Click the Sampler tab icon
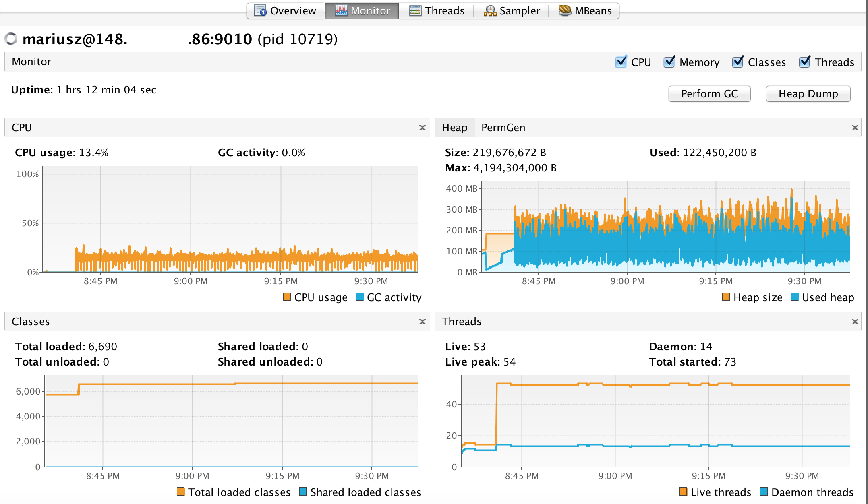868x504 pixels. (490, 10)
